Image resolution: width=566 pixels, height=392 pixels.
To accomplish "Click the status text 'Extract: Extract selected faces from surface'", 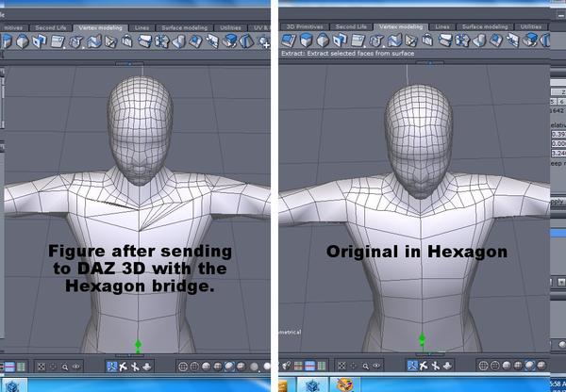I will [347, 54].
